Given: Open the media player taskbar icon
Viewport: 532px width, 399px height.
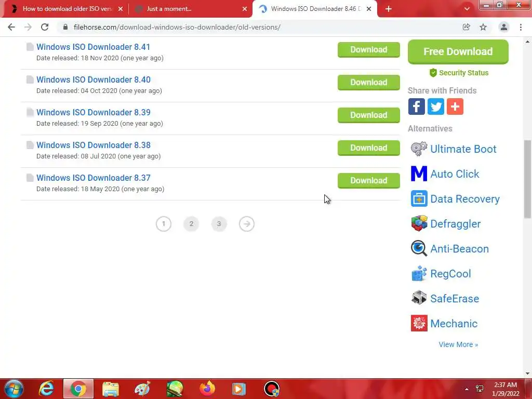Looking at the screenshot, I should 239,389.
